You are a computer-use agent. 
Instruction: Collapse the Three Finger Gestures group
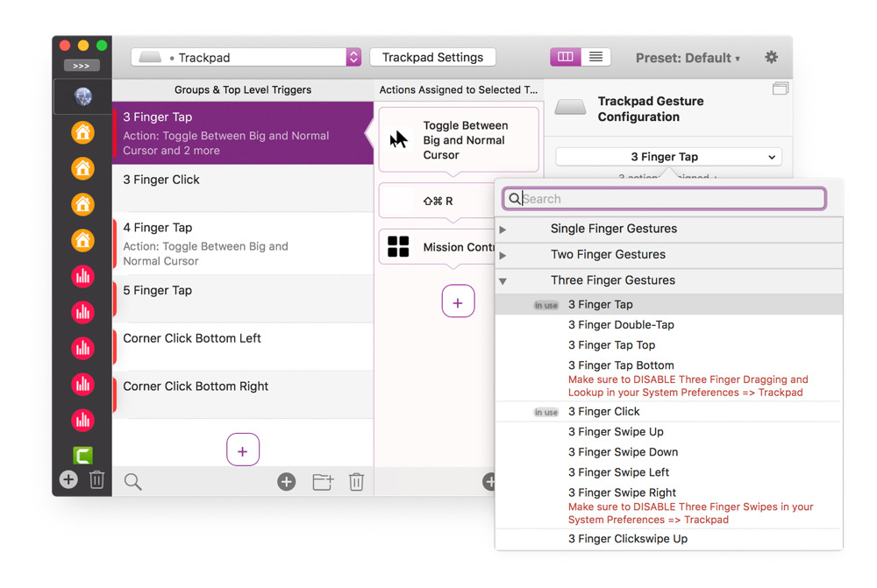click(x=503, y=281)
